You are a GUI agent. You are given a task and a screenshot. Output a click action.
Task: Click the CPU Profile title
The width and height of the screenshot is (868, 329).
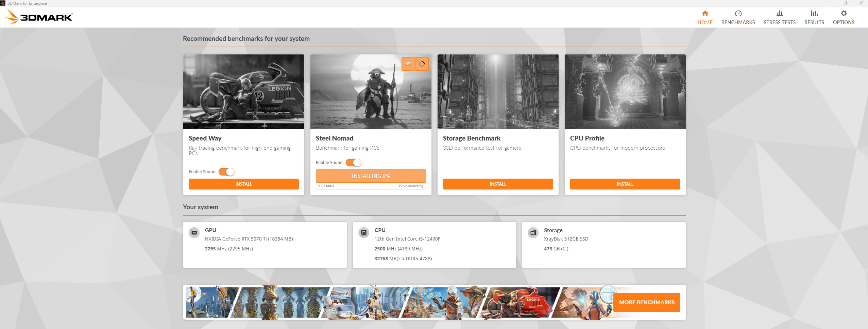[x=587, y=138]
